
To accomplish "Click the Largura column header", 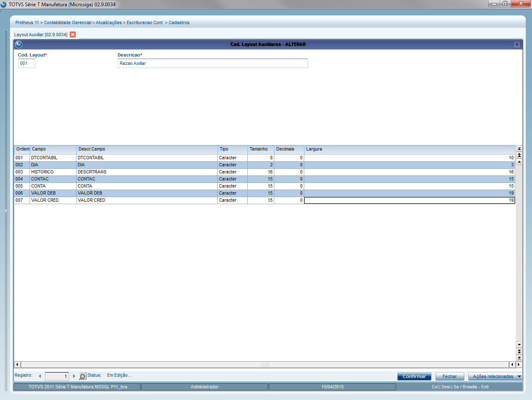I will coord(410,149).
